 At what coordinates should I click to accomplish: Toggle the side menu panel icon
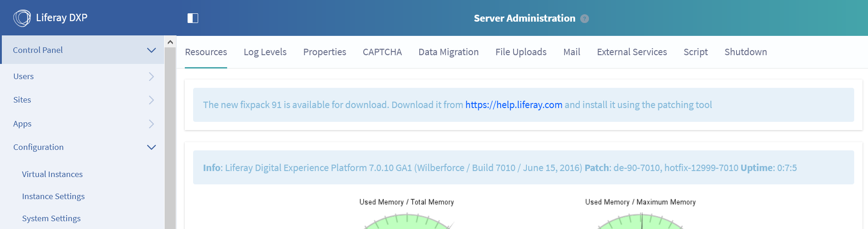click(193, 18)
